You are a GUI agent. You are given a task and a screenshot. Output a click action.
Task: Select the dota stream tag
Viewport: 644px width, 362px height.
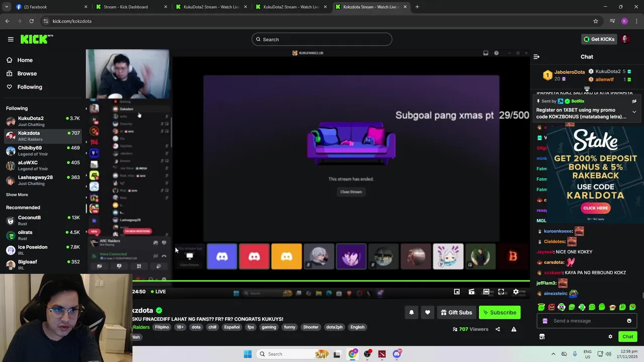196,327
